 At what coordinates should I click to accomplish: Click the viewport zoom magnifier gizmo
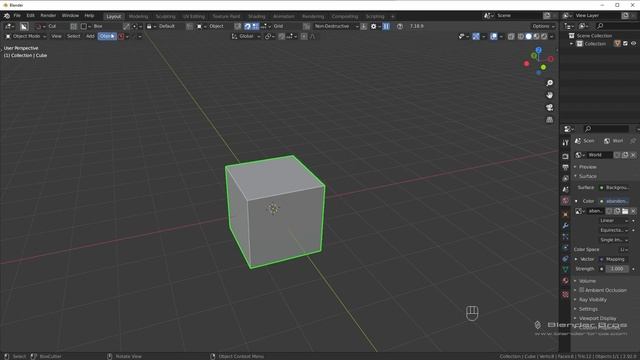(x=550, y=83)
